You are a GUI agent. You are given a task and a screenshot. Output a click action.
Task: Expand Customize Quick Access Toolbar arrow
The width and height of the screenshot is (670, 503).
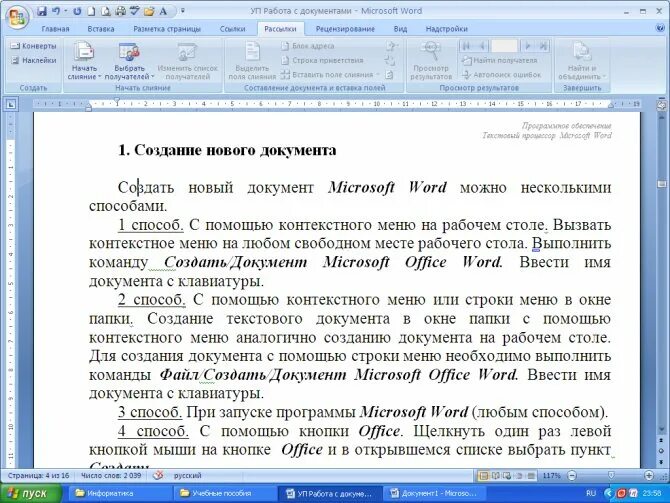183,11
